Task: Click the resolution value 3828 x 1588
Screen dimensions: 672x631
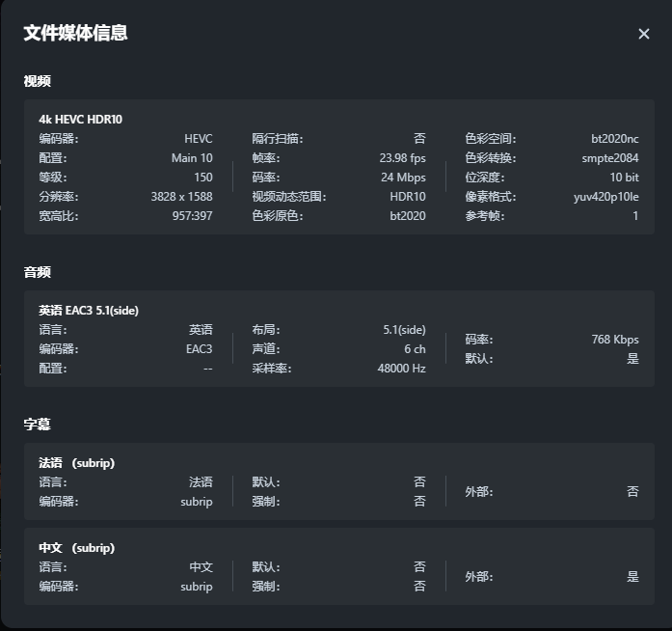Action: 181,197
